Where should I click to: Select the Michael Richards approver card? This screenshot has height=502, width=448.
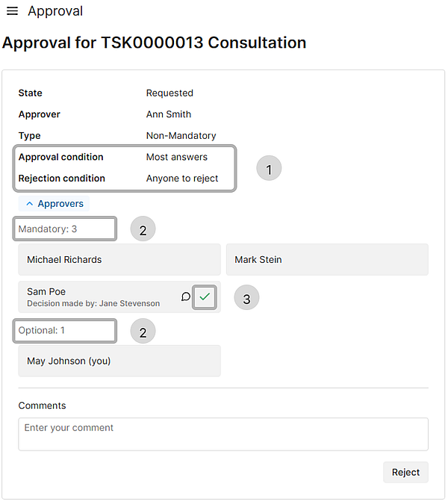(119, 259)
